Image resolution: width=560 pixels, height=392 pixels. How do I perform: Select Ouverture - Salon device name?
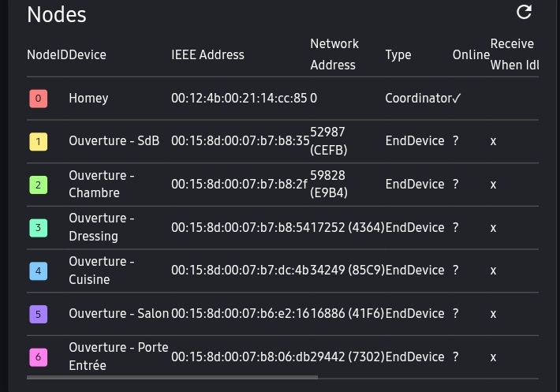tap(118, 313)
